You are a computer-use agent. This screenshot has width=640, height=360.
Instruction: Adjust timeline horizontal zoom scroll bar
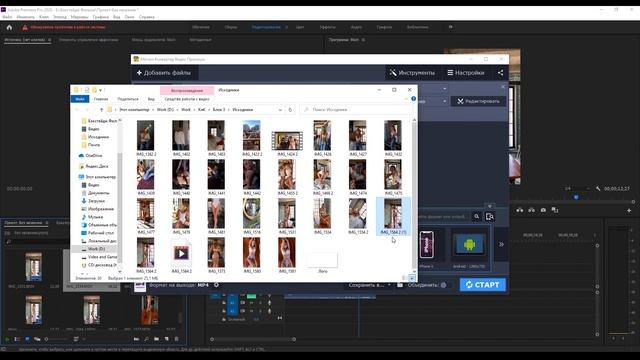pyautogui.click(x=253, y=339)
